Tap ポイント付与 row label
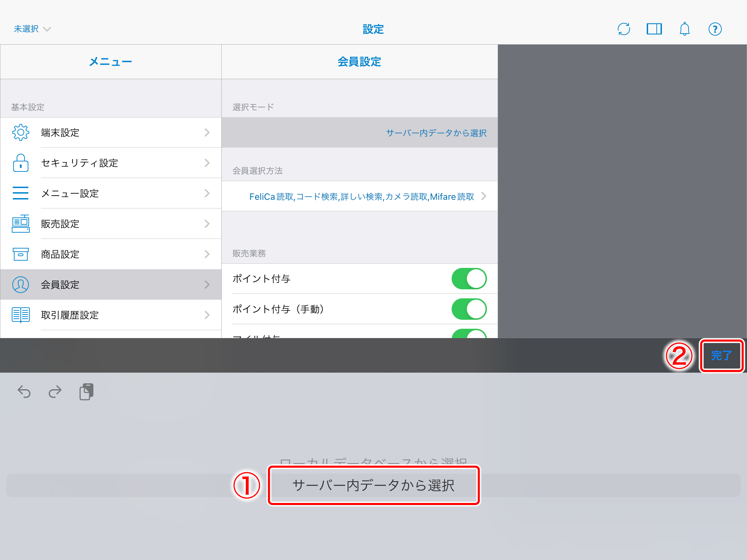 point(261,279)
